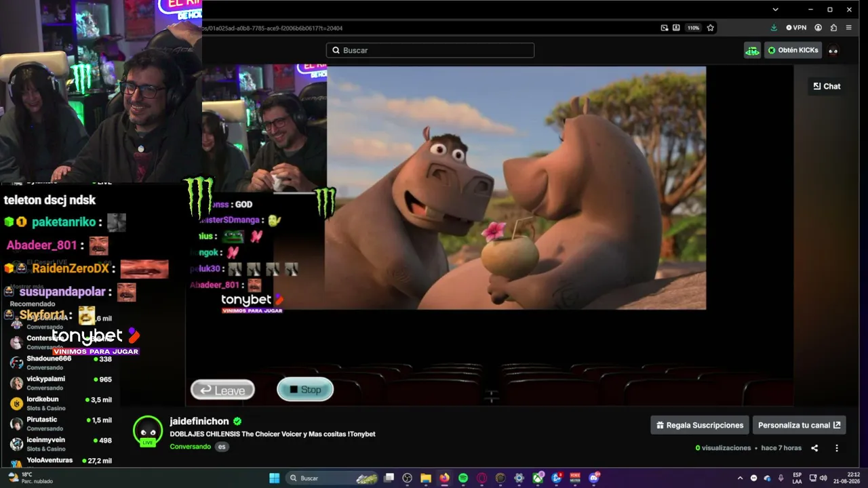Screen dimensions: 868x488
Task: Open the Conversando category link
Action: (x=190, y=447)
